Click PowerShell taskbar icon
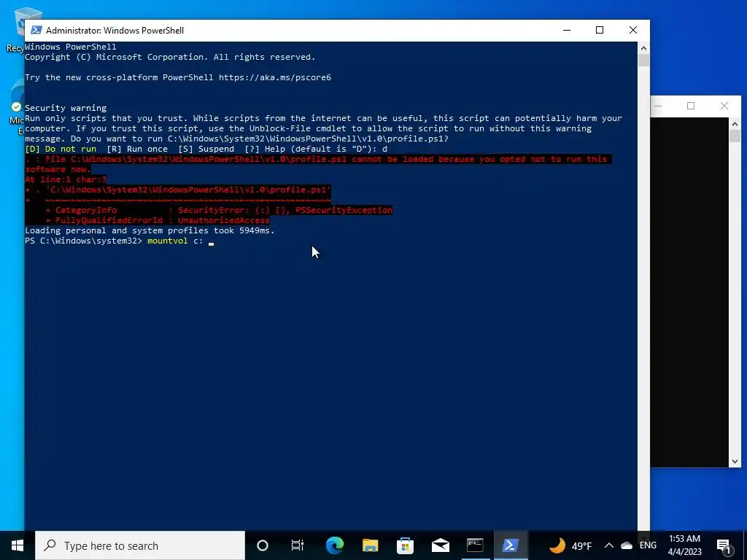 click(511, 545)
